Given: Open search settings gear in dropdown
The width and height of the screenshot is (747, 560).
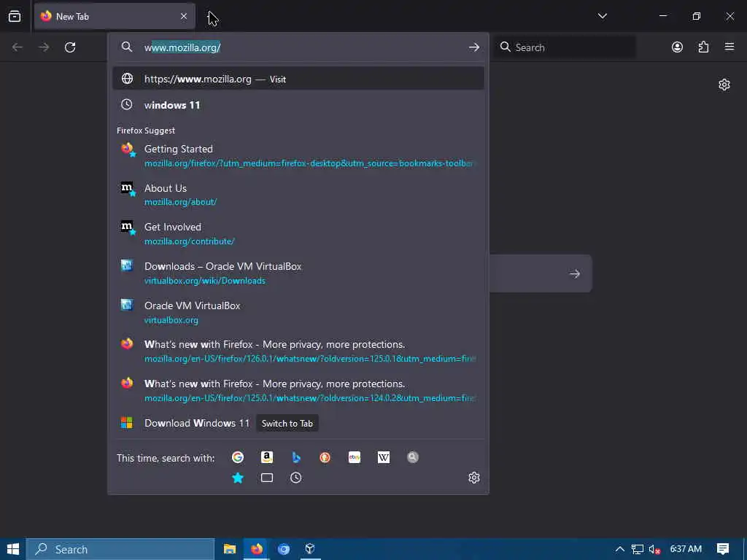Looking at the screenshot, I should point(474,478).
